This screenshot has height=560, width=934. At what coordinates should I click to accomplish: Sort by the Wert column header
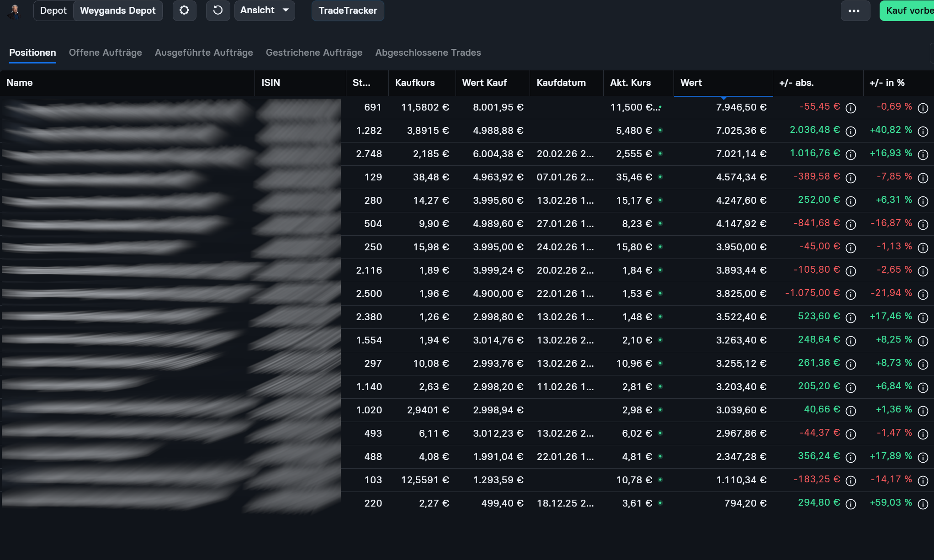691,83
